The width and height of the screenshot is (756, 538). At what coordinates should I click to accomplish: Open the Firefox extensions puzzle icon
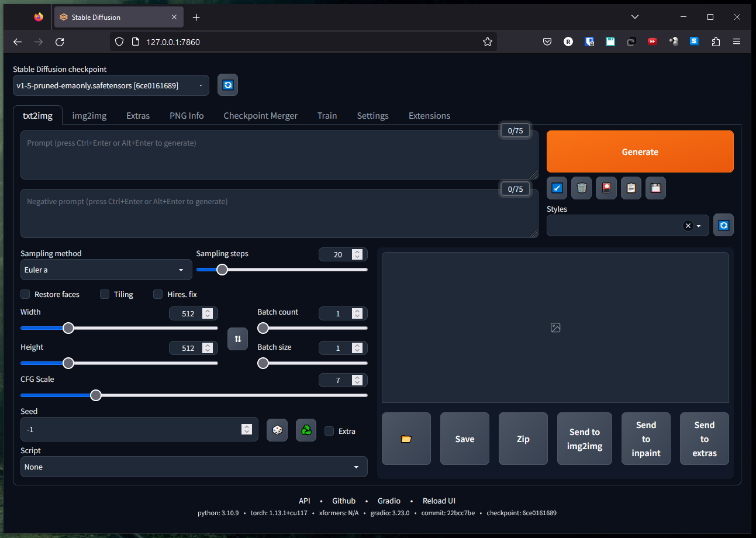(x=716, y=42)
